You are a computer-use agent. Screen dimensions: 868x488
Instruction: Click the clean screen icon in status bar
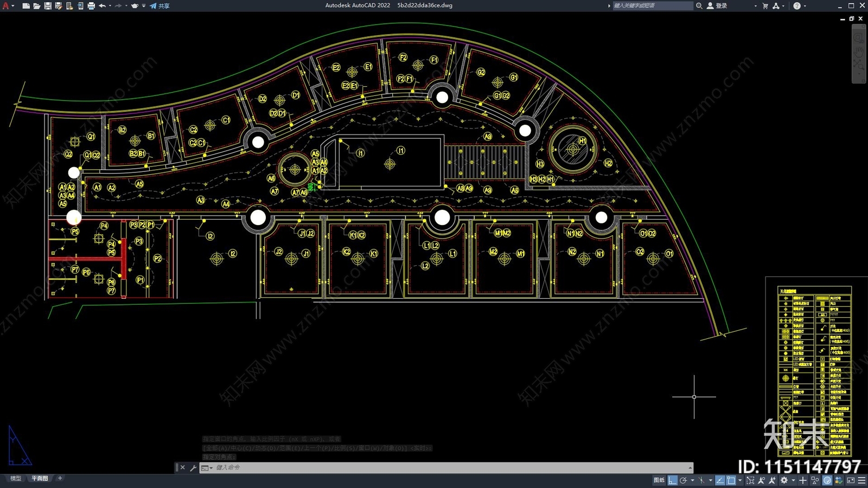tap(851, 480)
